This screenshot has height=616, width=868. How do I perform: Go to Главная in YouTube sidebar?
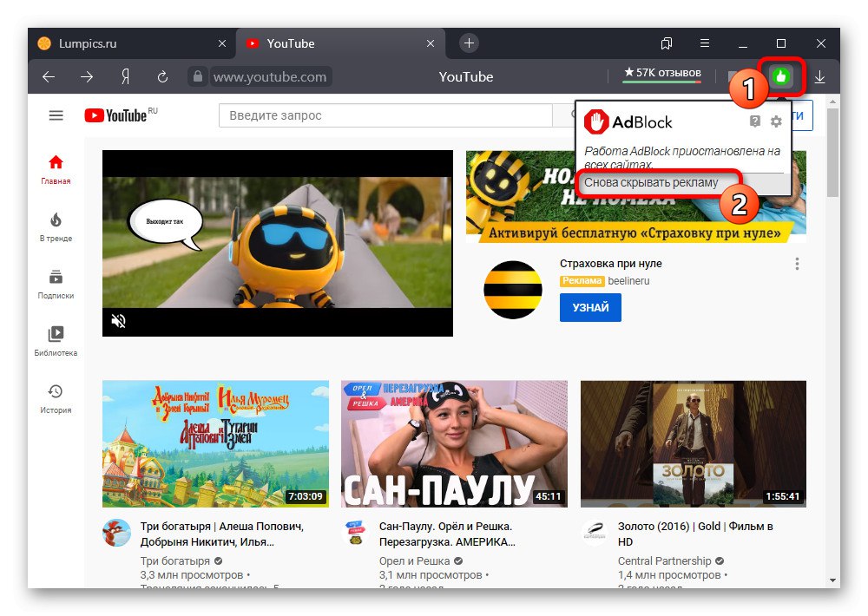pyautogui.click(x=56, y=170)
